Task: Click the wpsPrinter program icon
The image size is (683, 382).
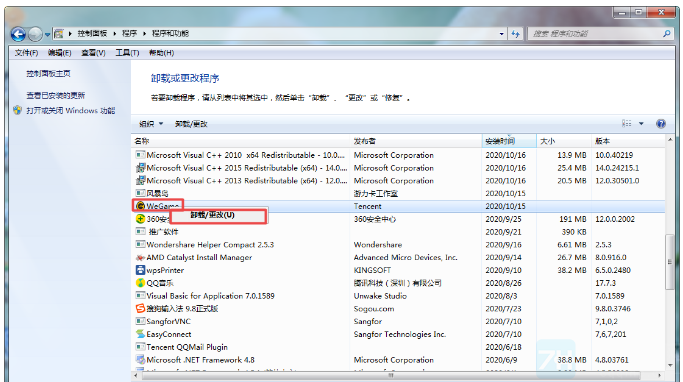Action: pyautogui.click(x=140, y=270)
